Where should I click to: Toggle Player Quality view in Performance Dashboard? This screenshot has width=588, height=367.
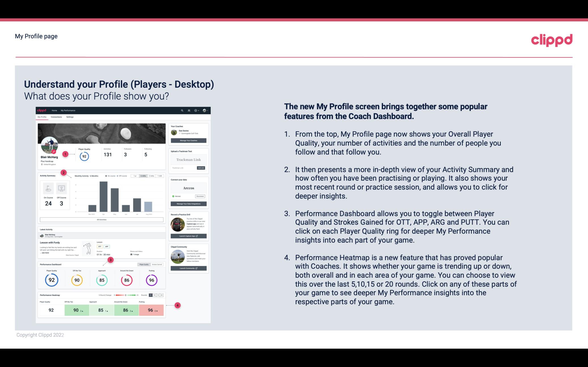144,264
